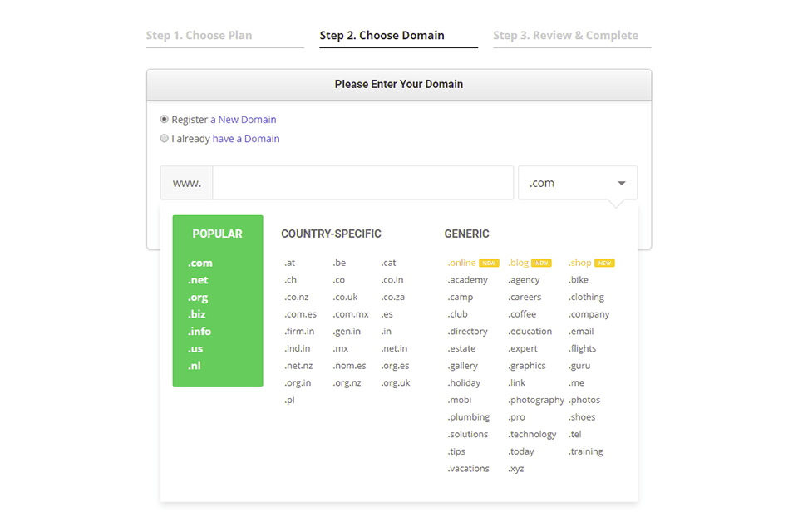This screenshot has width=798, height=532.
Task: Select the .shop domain extension
Action: pyautogui.click(x=579, y=263)
